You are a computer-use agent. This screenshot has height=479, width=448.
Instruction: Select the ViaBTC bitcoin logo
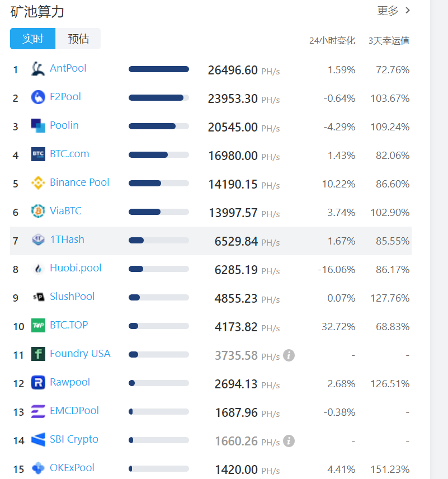[x=37, y=211]
